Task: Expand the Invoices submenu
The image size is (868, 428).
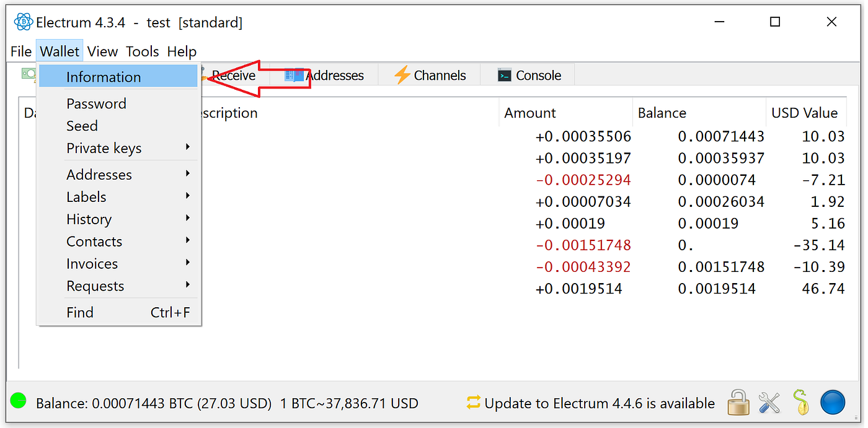Action: tap(118, 264)
